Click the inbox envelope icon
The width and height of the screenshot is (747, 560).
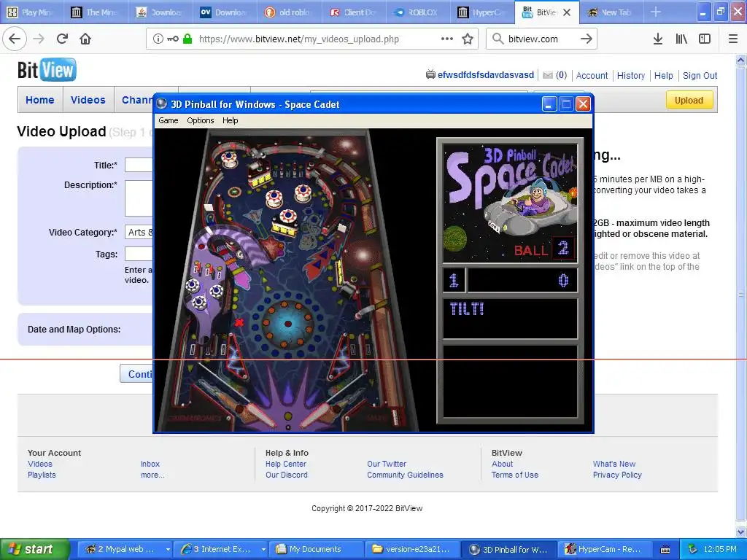[x=548, y=75]
